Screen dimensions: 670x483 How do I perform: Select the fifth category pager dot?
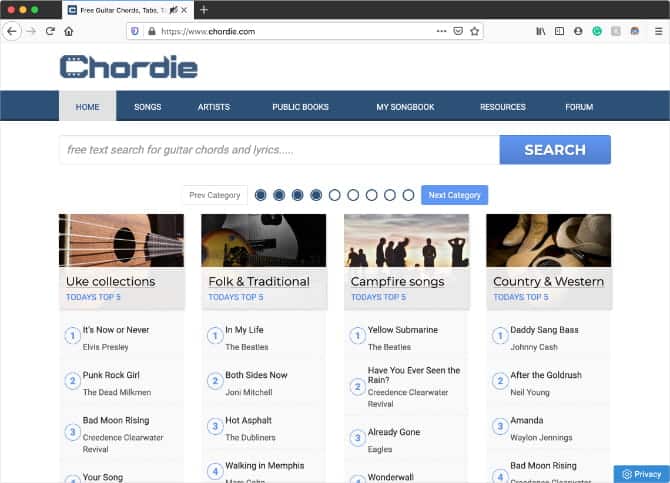335,195
